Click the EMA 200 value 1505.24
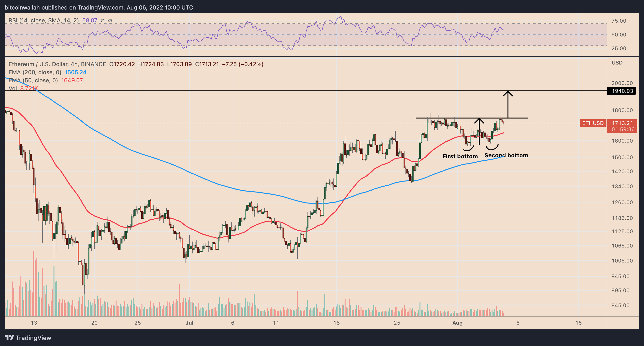The image size is (644, 346). click(75, 72)
